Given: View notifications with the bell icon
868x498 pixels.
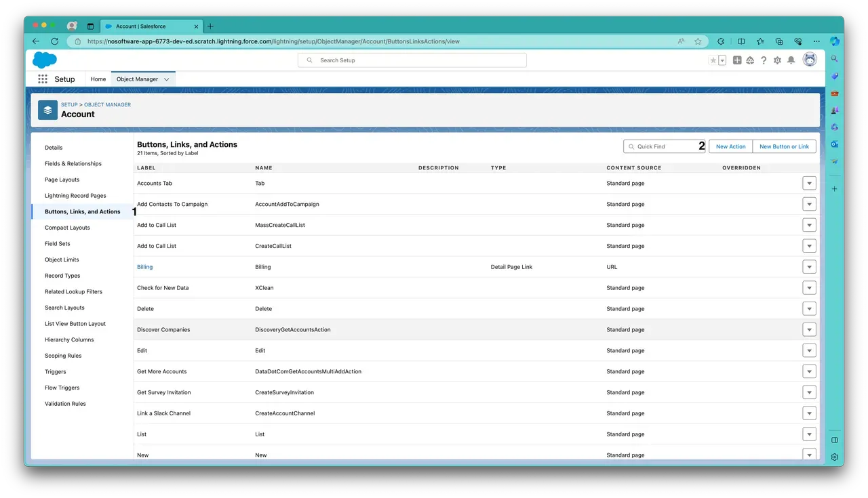Looking at the screenshot, I should (791, 60).
